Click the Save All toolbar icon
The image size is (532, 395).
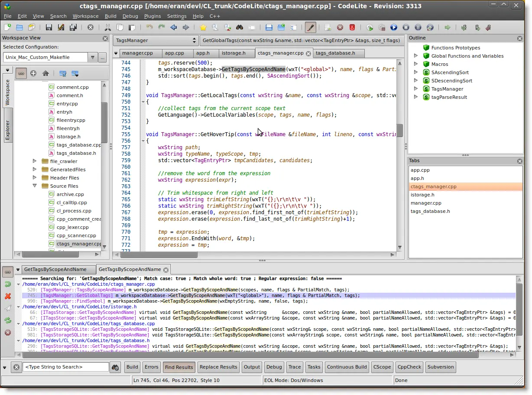point(73,27)
